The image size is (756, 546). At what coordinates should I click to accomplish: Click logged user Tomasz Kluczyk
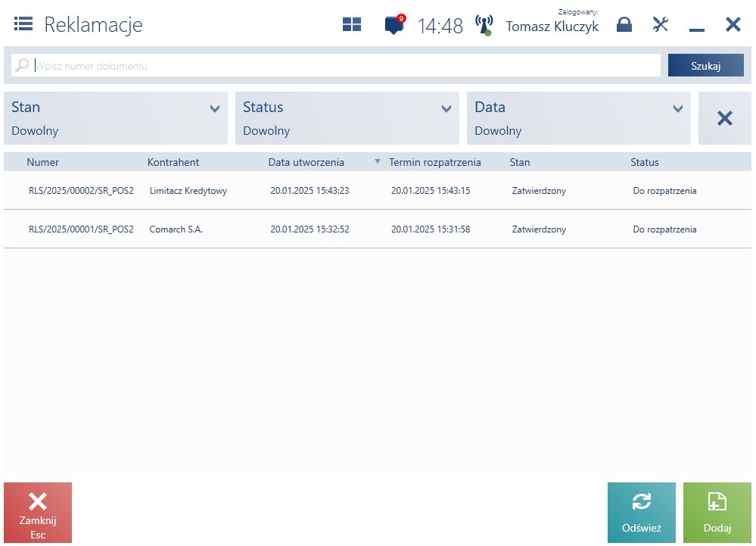coord(552,26)
